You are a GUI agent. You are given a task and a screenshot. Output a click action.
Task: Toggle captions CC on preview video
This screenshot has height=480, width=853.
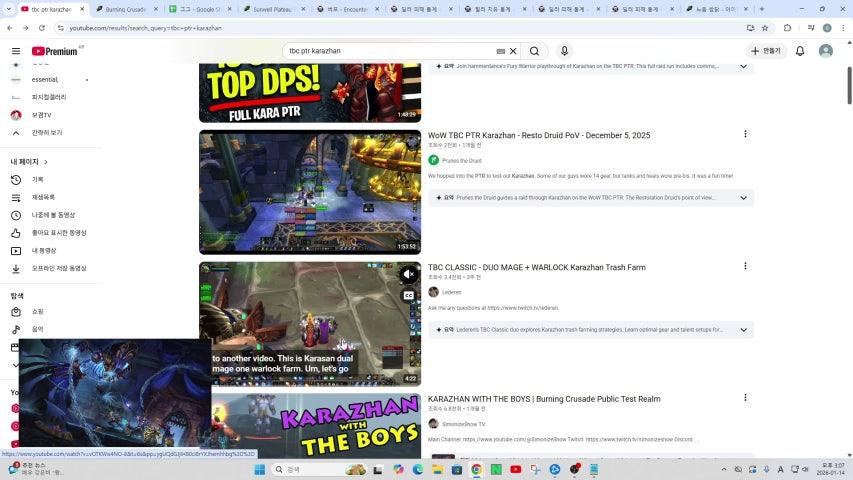click(x=409, y=296)
